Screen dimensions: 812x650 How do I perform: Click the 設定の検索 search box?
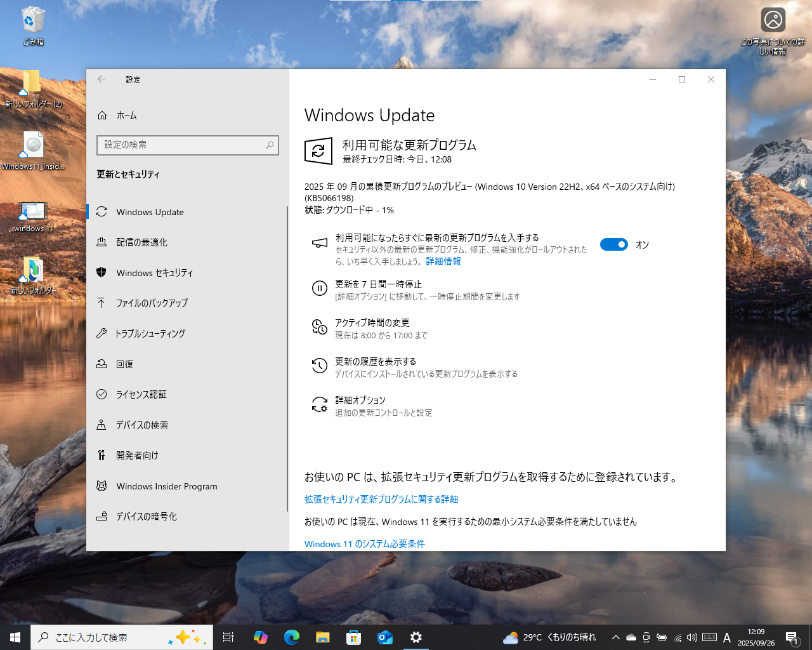[x=187, y=145]
